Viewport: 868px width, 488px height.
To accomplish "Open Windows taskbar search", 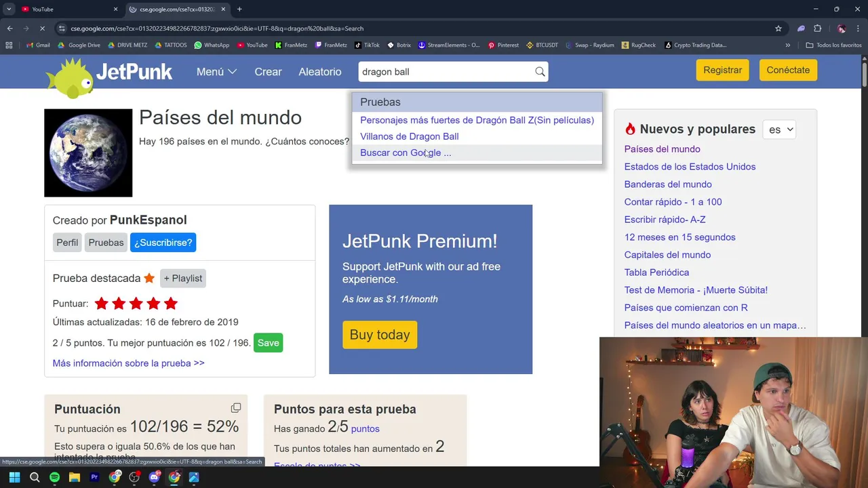I will pos(35,477).
